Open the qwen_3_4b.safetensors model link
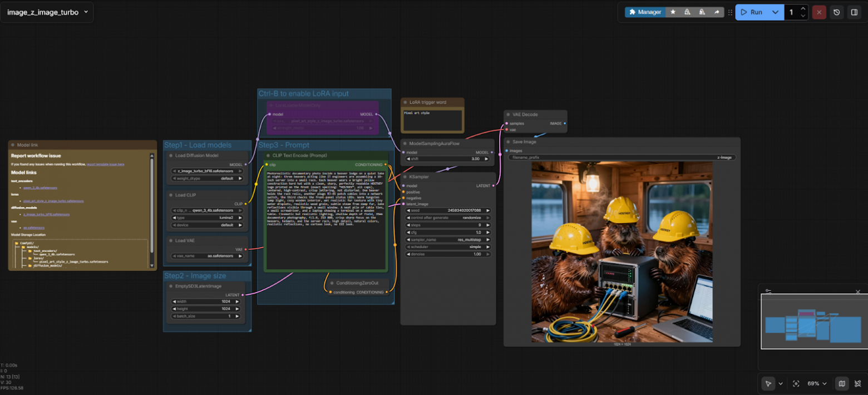The width and height of the screenshot is (868, 395). tap(40, 187)
